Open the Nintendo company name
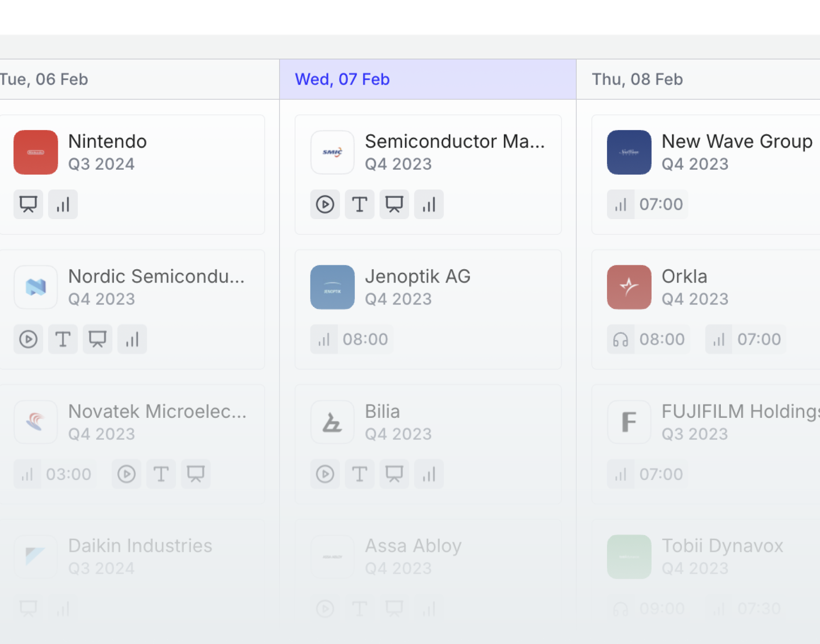Screen dimensions: 820x644 pos(107,142)
